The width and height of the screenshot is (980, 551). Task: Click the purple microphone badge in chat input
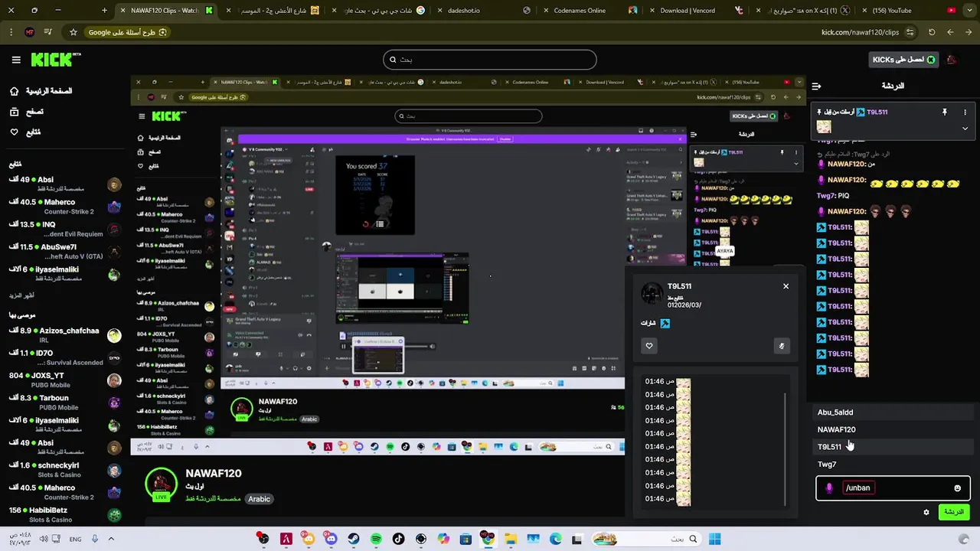pyautogui.click(x=829, y=488)
